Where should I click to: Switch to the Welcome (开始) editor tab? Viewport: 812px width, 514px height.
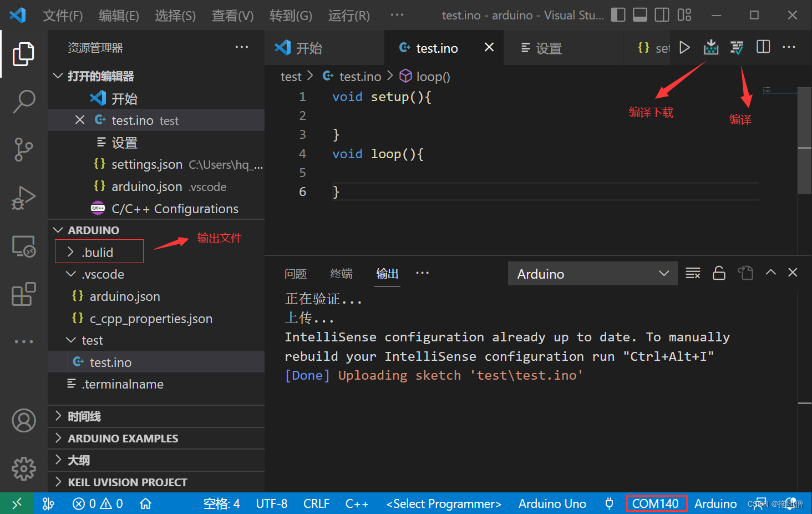tap(324, 48)
